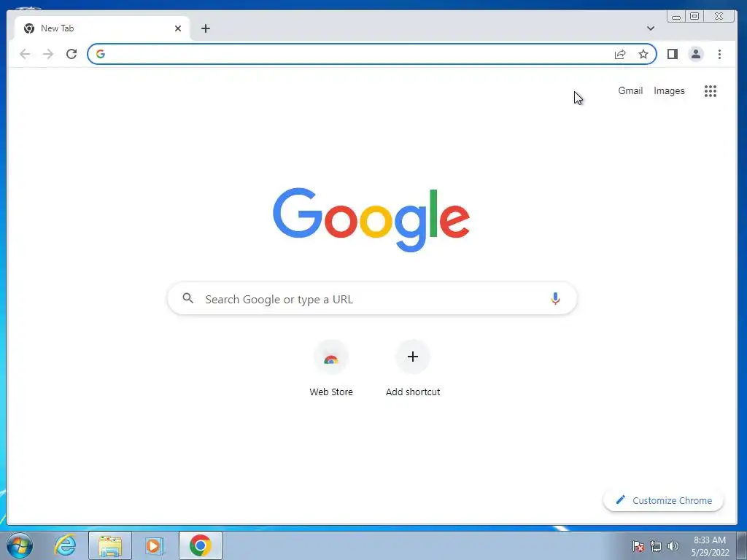Open Windows Media Player from the taskbar
The width and height of the screenshot is (747, 560).
[154, 545]
